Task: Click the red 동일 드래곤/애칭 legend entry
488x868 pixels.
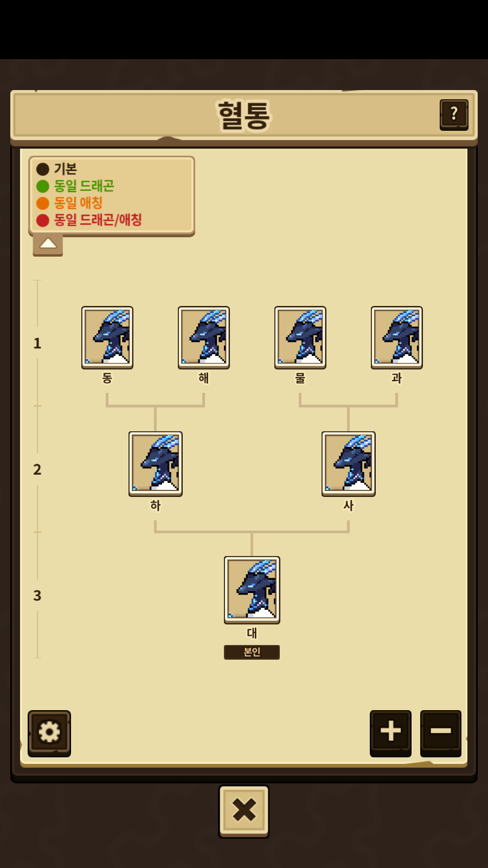Action: pyautogui.click(x=89, y=220)
